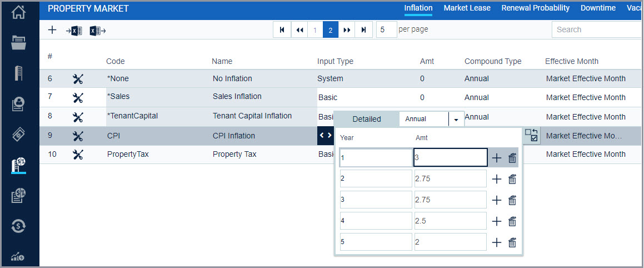The width and height of the screenshot is (644, 268).
Task: Delete the Year 3 entry
Action: 512,200
